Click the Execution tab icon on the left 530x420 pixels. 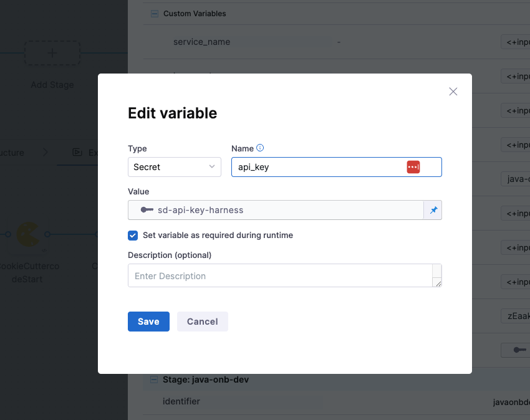[76, 152]
